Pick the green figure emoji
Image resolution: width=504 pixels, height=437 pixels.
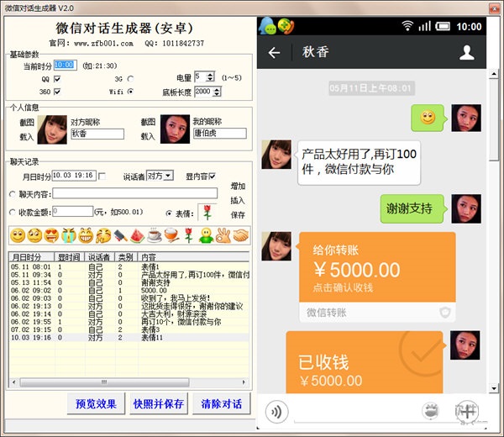(206, 235)
